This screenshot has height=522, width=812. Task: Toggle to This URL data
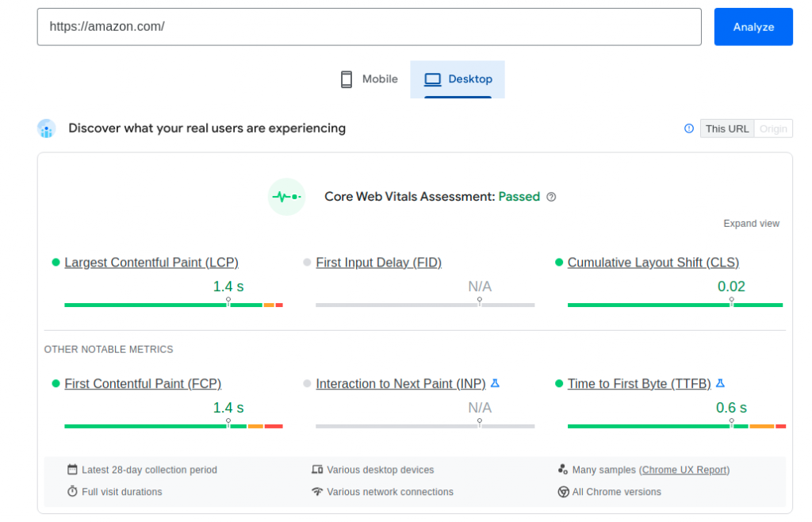point(726,129)
